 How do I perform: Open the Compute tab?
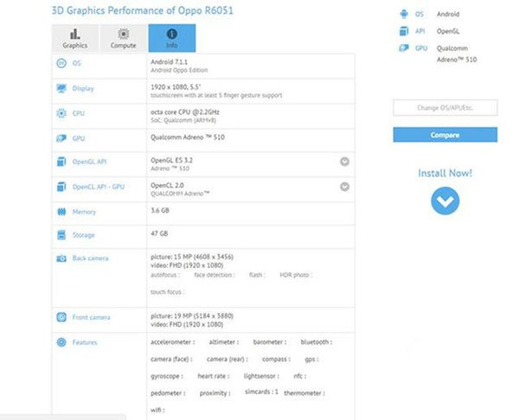coord(124,38)
